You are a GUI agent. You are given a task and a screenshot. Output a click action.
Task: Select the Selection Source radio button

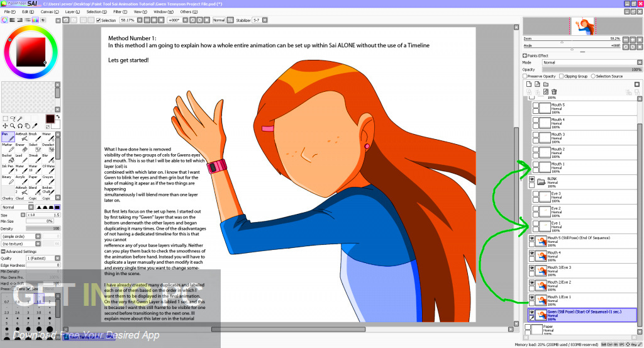(593, 76)
